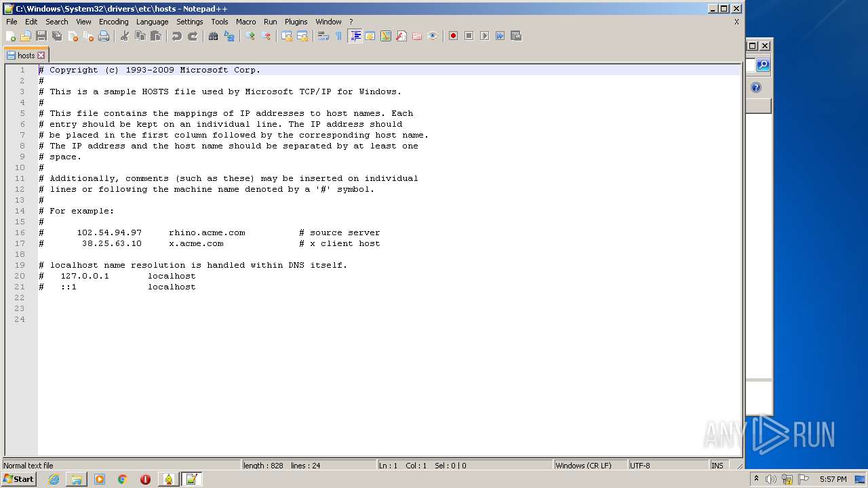
Task: Toggle synchronized vertical scrolling icon
Action: (x=287, y=36)
